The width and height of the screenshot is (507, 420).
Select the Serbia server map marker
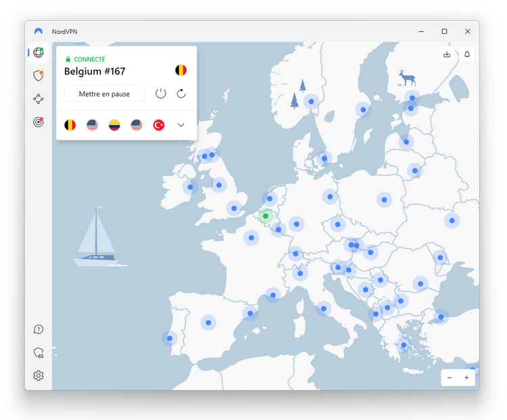(x=381, y=280)
